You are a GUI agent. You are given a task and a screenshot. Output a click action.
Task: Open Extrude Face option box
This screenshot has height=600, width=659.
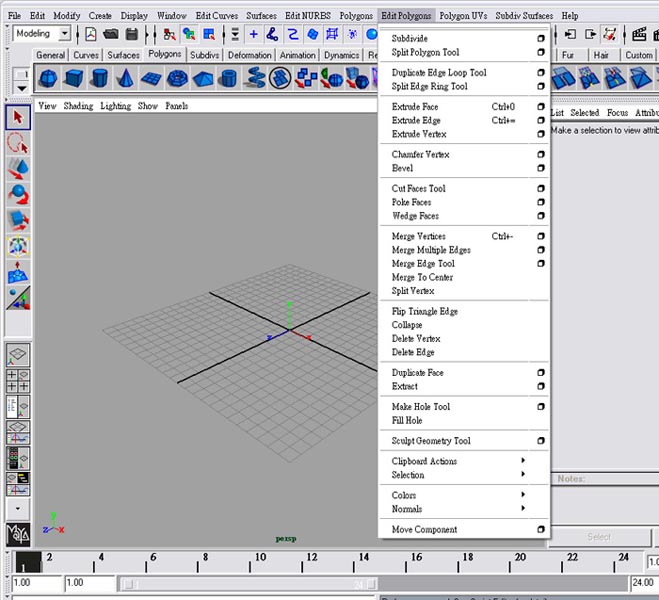541,106
